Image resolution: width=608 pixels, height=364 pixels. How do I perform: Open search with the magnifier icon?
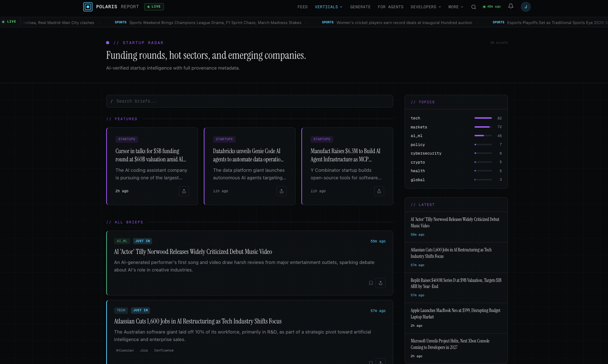[x=473, y=6]
